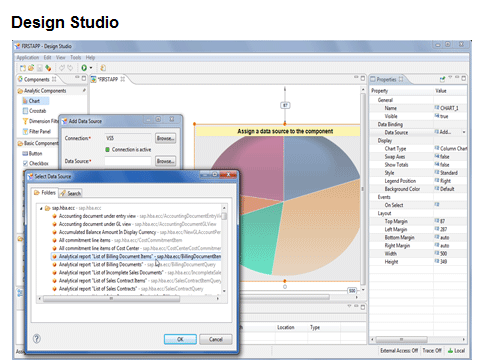Click the New application toolbar icon
This screenshot has width=480, height=360.
[x=23, y=68]
